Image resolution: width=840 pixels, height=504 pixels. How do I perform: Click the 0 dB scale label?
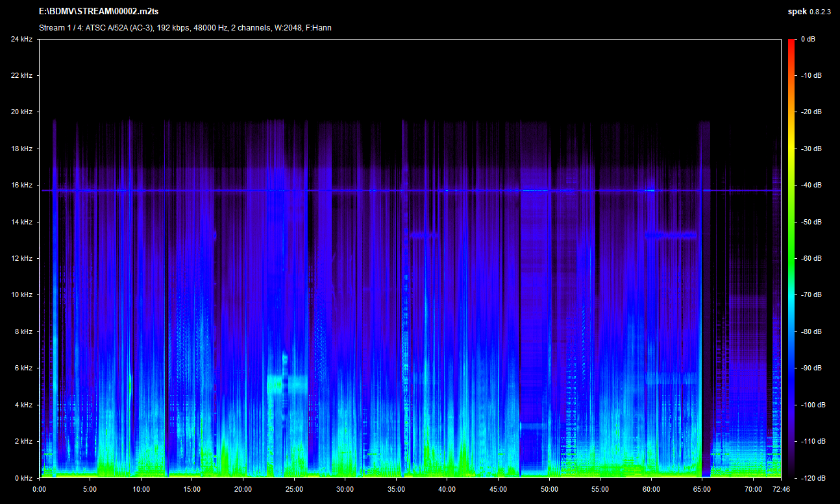[x=808, y=40]
